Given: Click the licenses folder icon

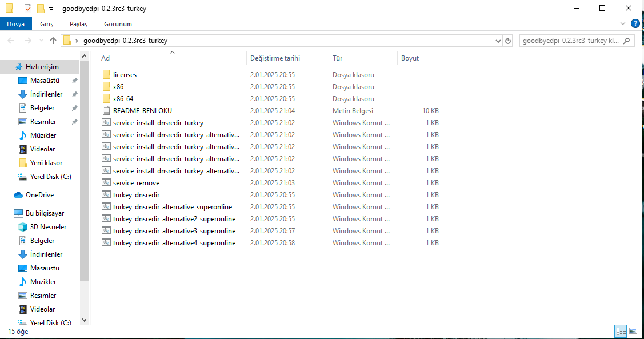Looking at the screenshot, I should click(x=106, y=75).
